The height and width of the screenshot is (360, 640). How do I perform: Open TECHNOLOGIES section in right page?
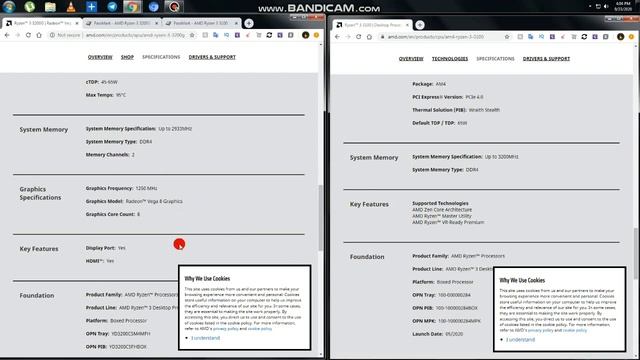(450, 59)
